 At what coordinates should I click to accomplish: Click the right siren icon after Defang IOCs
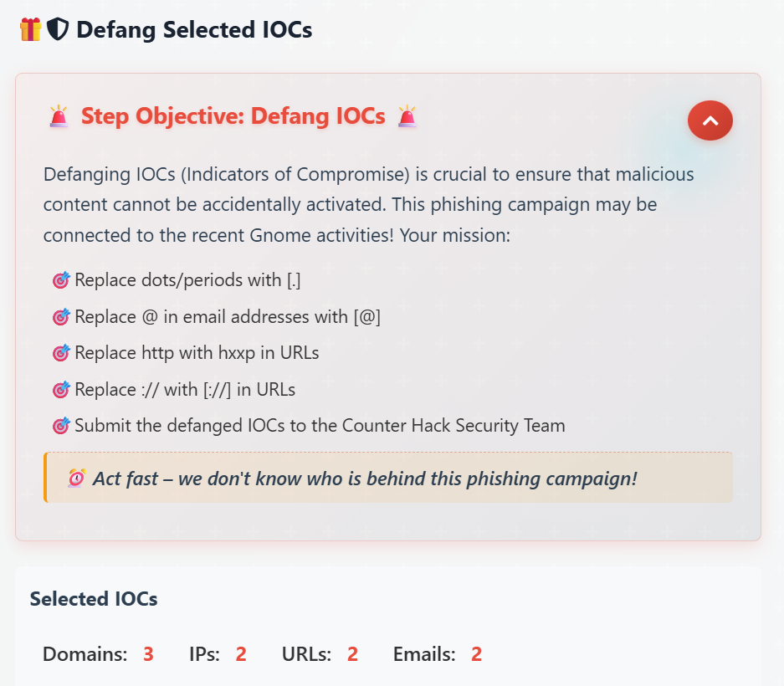pyautogui.click(x=407, y=116)
